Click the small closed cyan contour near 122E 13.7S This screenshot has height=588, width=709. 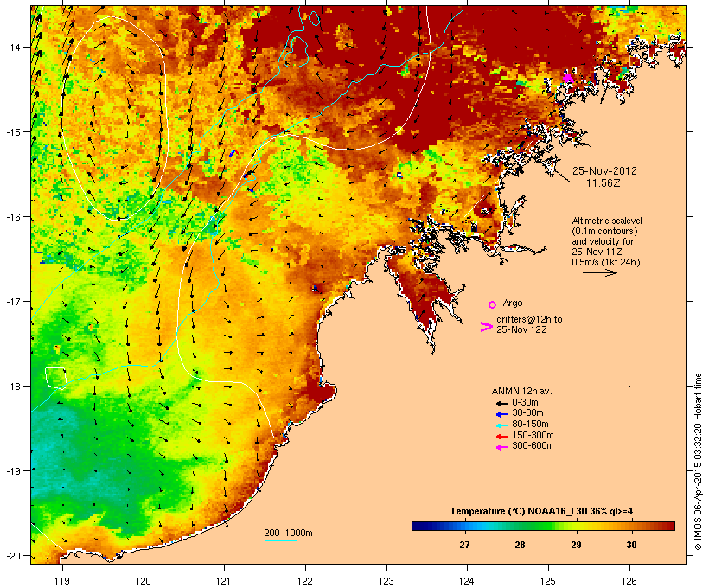(x=314, y=17)
